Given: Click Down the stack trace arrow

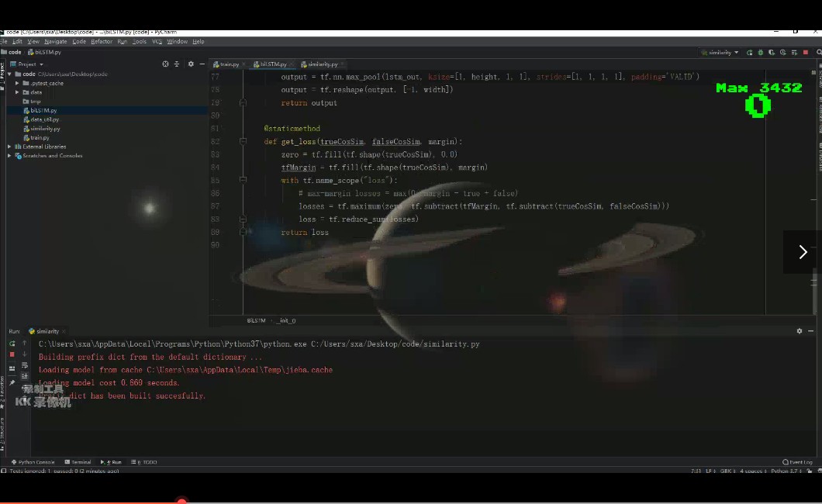Looking at the screenshot, I should pos(24,354).
